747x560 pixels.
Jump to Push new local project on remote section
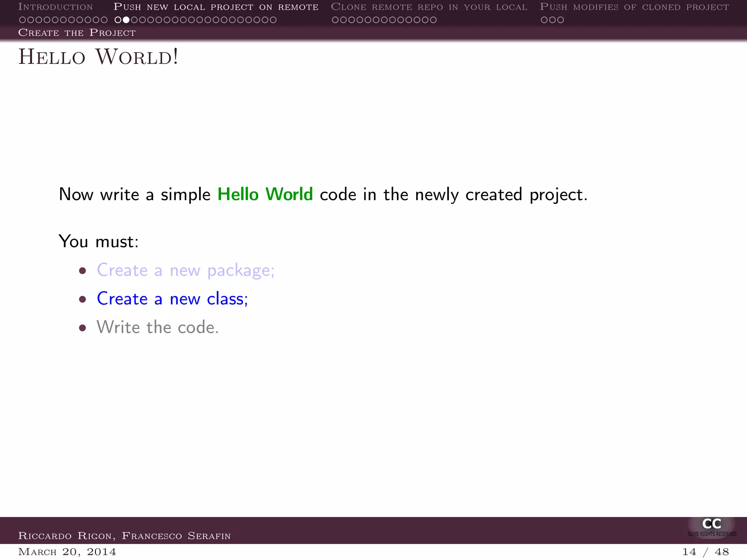click(216, 7)
